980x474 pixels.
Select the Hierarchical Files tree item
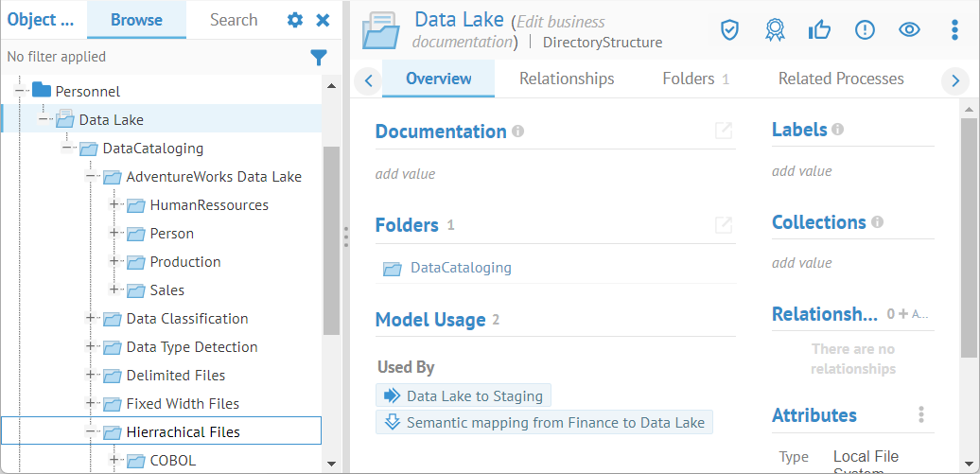click(184, 431)
